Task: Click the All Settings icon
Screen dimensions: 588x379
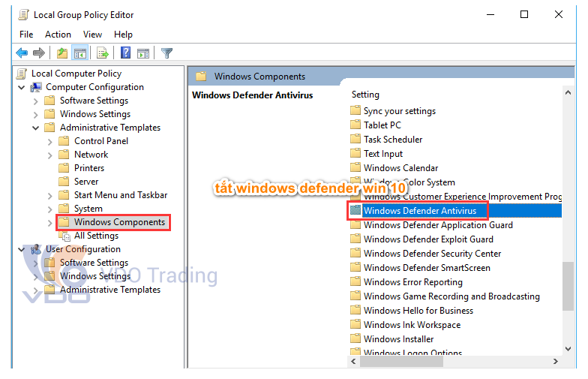Action: pyautogui.click(x=66, y=236)
